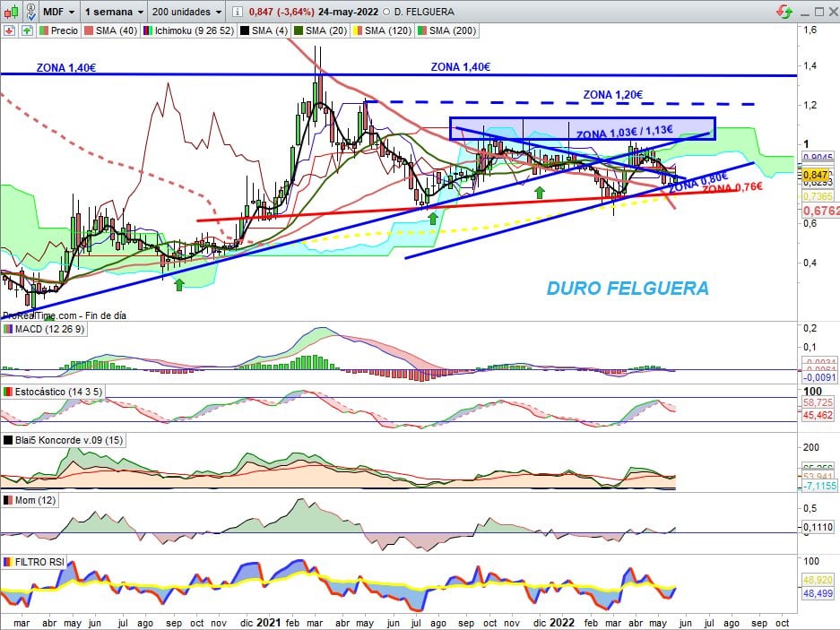
Task: Select the ZONA 1,20€ chart label
Action: pyautogui.click(x=613, y=95)
